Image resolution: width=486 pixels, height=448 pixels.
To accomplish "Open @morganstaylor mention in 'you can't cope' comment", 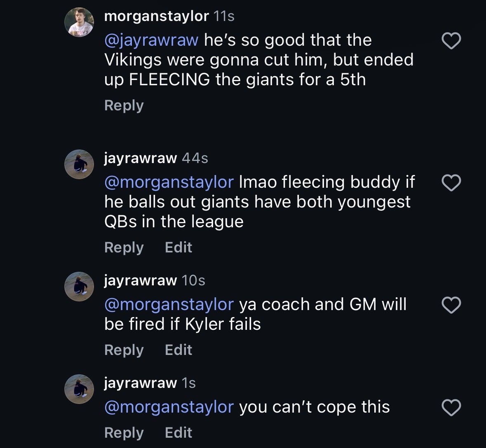I will coord(169,407).
